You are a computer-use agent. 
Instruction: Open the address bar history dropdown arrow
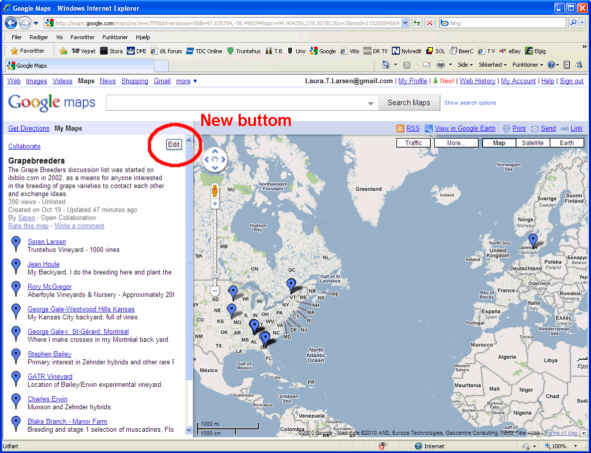click(x=405, y=23)
